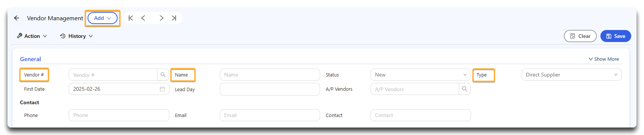644x135 pixels.
Task: Open the Type dropdown showing Direct Supplier
Action: point(571,75)
